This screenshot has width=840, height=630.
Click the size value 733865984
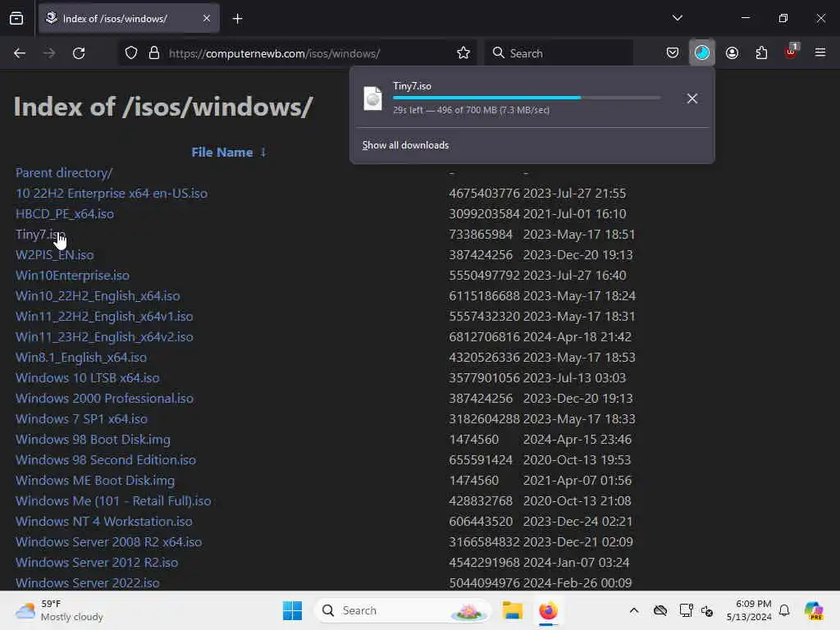481,235
